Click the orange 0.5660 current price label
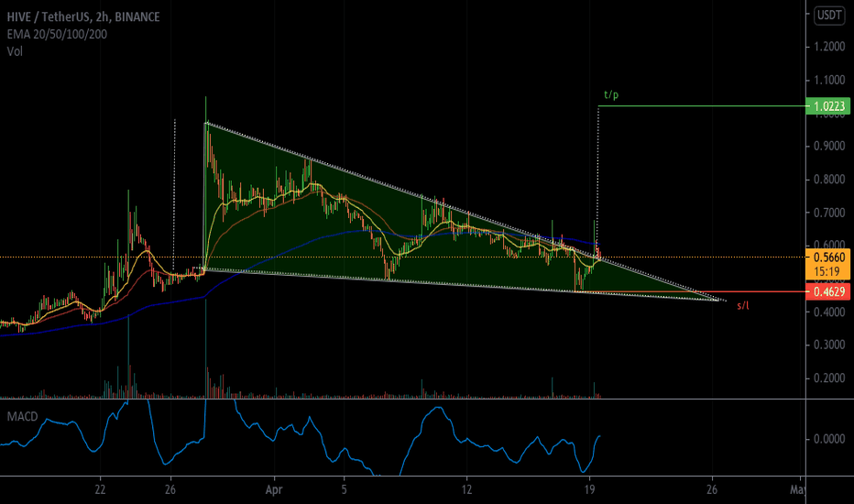This screenshot has height=504, width=854. pyautogui.click(x=827, y=257)
